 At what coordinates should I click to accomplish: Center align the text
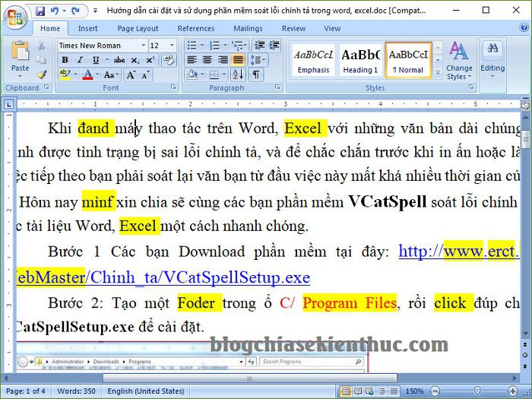click(207, 60)
